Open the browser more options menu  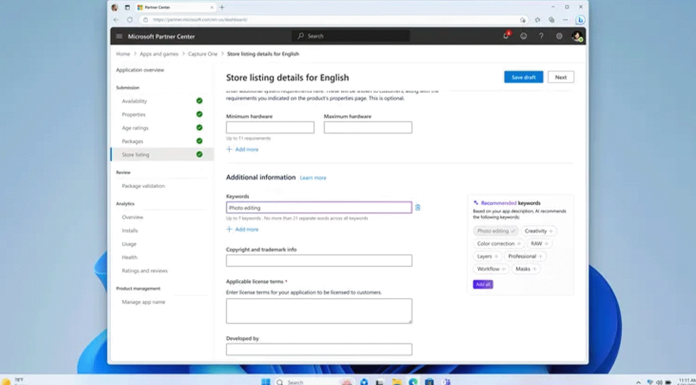565,20
